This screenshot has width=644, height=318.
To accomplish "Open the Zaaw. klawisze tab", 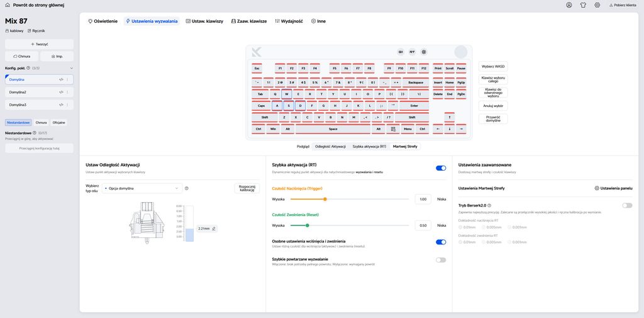I will coord(249,21).
